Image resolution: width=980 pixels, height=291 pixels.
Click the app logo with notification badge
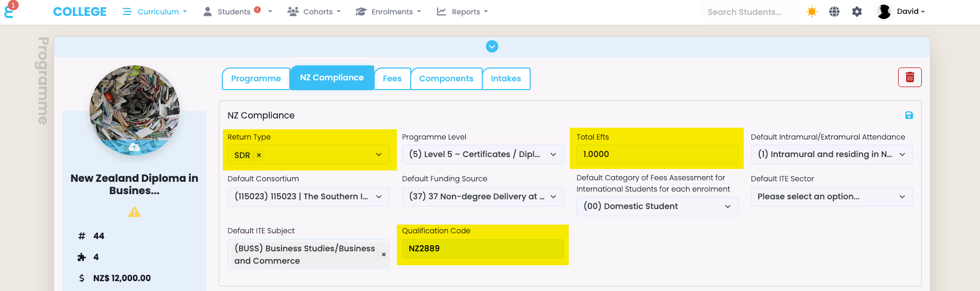click(x=10, y=10)
